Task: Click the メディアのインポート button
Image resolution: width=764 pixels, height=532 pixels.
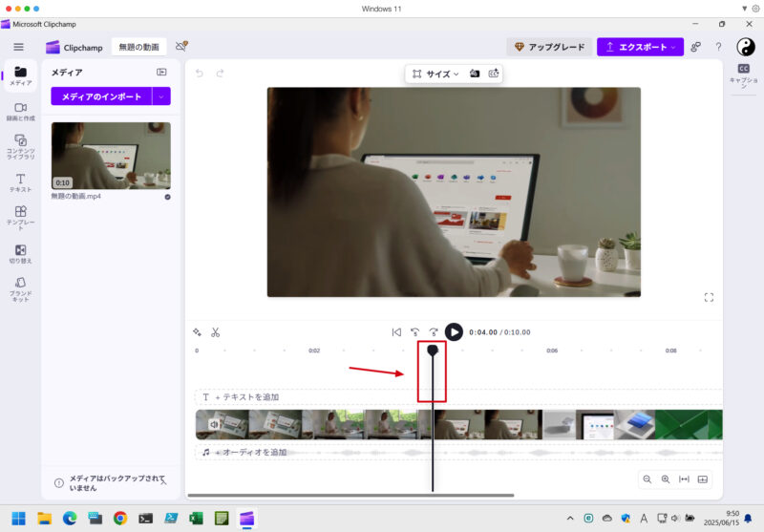Action: 101,96
